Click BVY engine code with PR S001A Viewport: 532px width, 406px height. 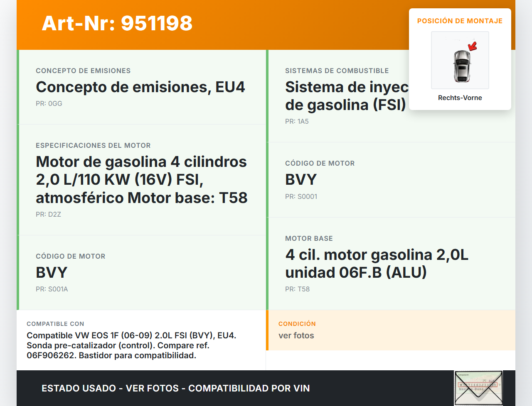(x=52, y=273)
